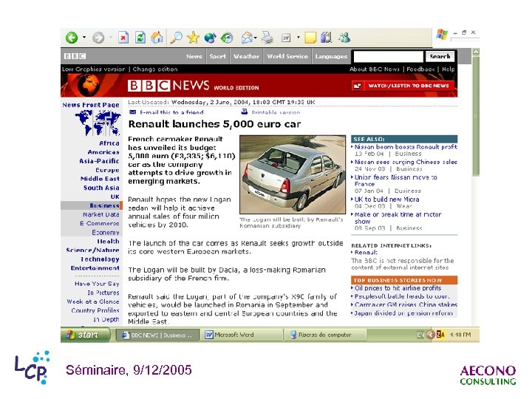Open E-Commerce under Business
Image resolution: width=532 pixels, height=399 pixels.
[100, 224]
